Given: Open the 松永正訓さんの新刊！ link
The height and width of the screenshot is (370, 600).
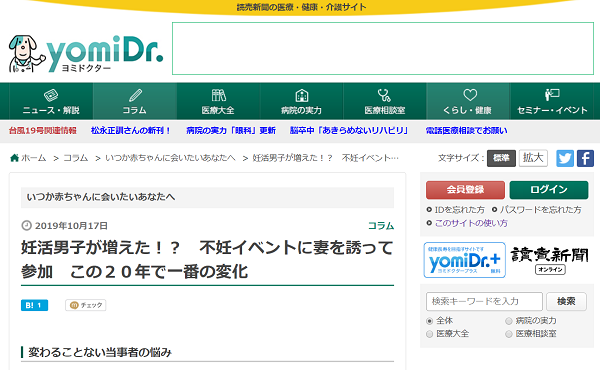Looking at the screenshot, I should tap(131, 131).
